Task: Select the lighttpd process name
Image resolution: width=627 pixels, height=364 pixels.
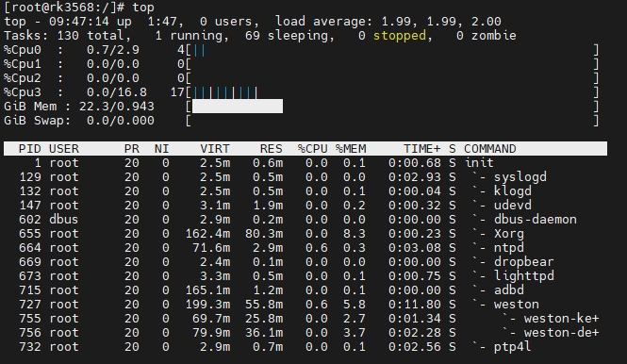Action: pyautogui.click(x=524, y=276)
